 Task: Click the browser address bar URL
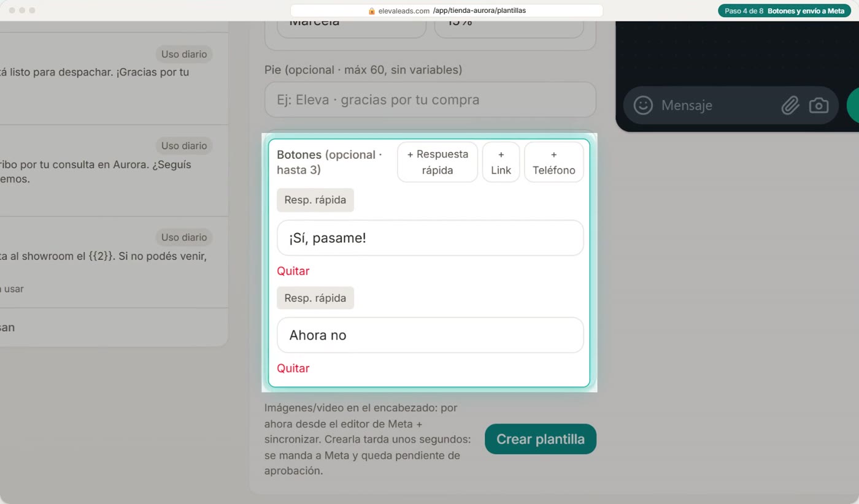447,11
